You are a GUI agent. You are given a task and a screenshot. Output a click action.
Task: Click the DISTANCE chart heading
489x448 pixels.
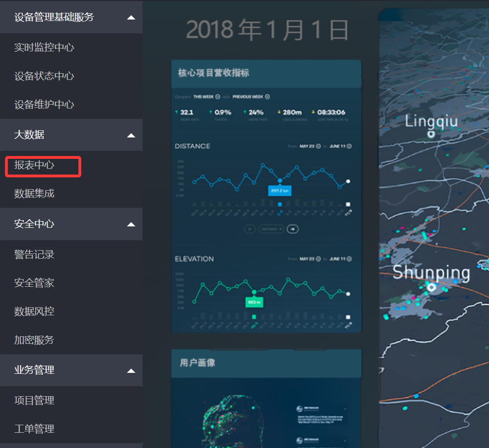(192, 146)
